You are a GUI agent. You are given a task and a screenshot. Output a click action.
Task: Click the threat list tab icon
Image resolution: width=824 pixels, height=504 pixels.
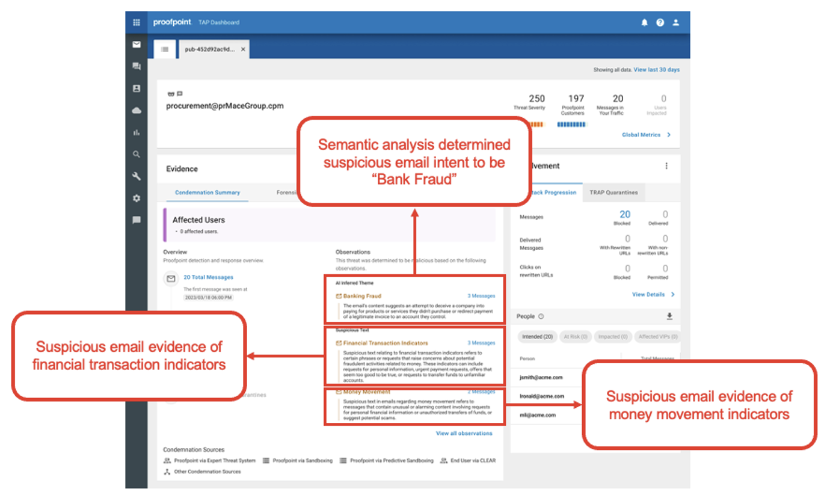pos(165,49)
